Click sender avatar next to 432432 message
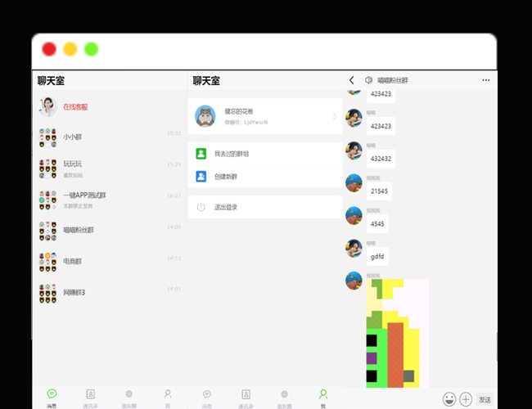The image size is (532, 409). tap(354, 151)
